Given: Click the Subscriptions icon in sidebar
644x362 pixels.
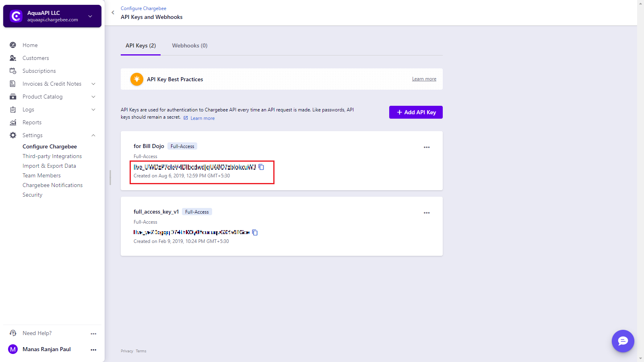Looking at the screenshot, I should point(13,71).
